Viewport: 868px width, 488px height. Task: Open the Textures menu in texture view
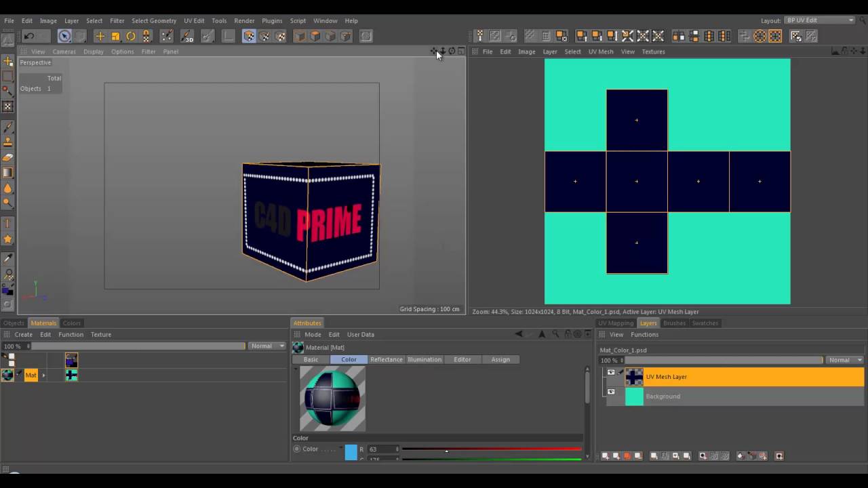click(x=653, y=52)
